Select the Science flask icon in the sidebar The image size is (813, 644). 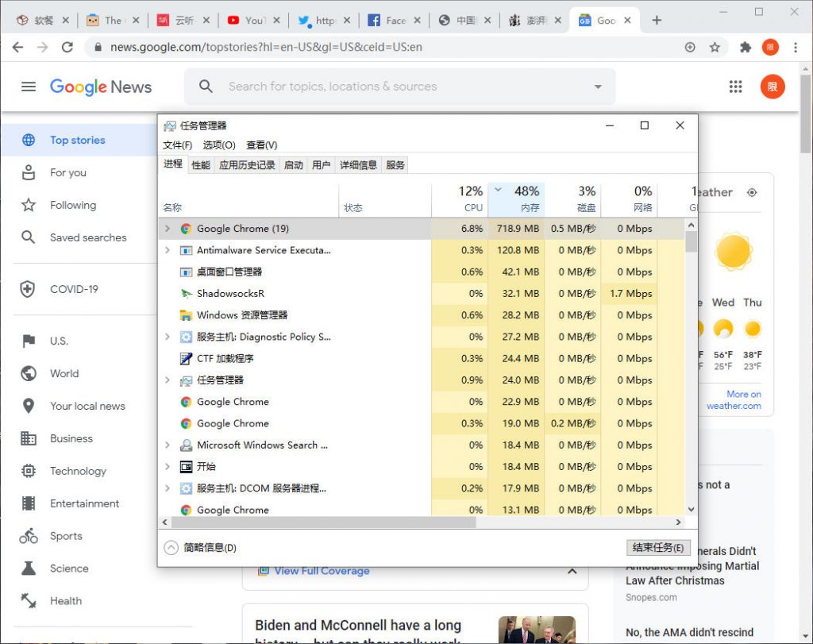point(27,569)
